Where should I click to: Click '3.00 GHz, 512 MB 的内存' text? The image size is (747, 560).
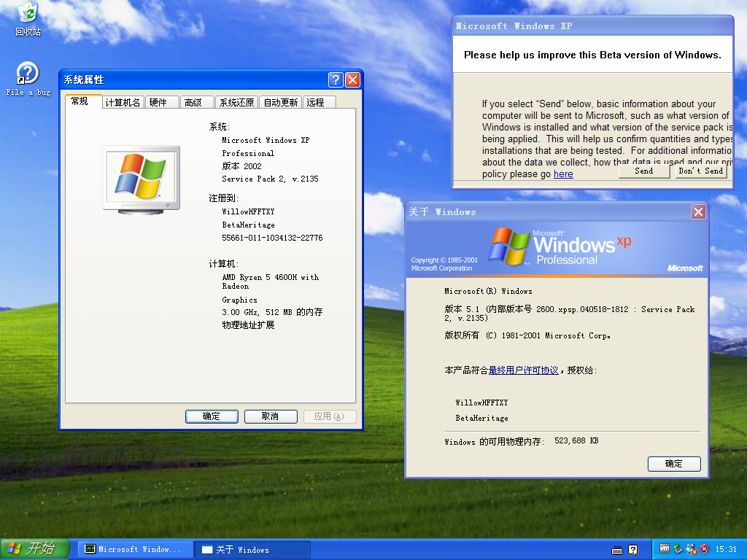point(272,312)
